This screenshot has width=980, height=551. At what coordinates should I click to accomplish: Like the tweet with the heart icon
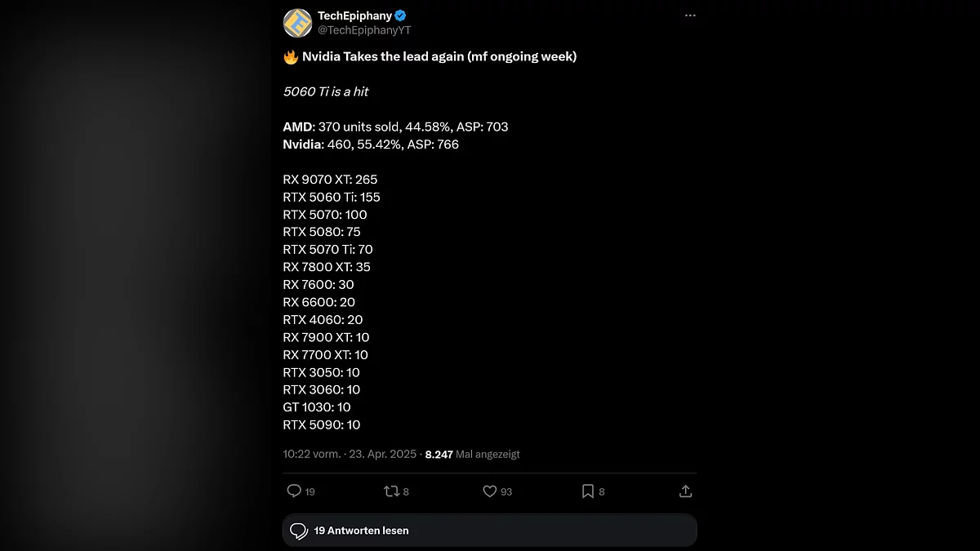(x=489, y=491)
